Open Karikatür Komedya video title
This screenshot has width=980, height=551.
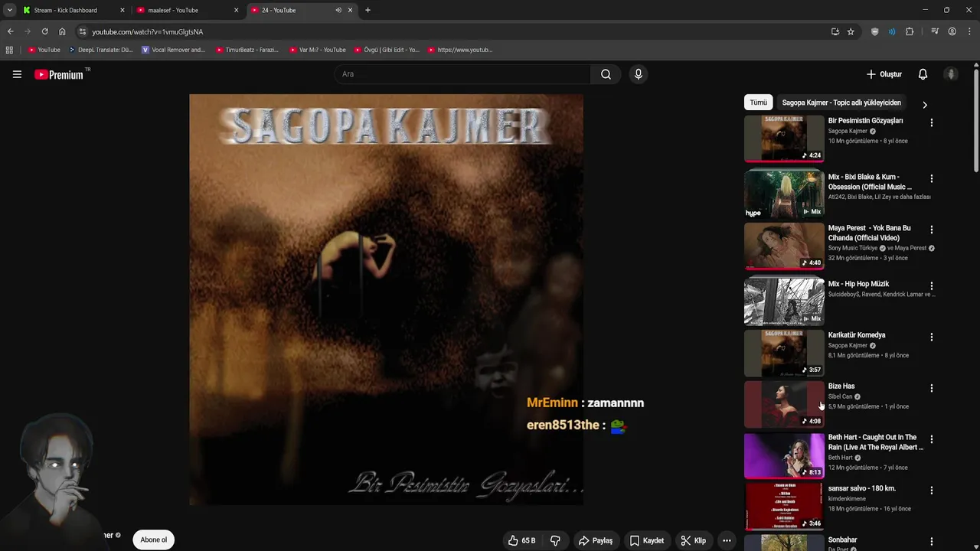click(x=857, y=335)
